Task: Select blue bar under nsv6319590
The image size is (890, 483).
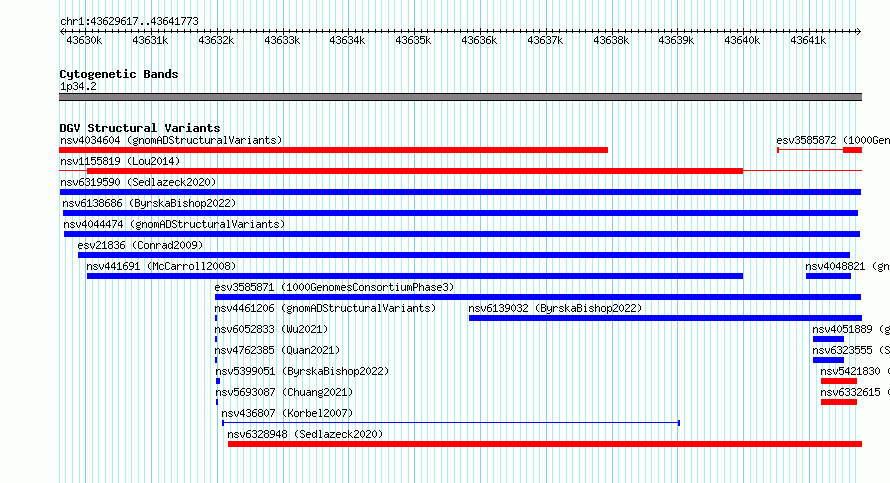Action: pos(460,192)
